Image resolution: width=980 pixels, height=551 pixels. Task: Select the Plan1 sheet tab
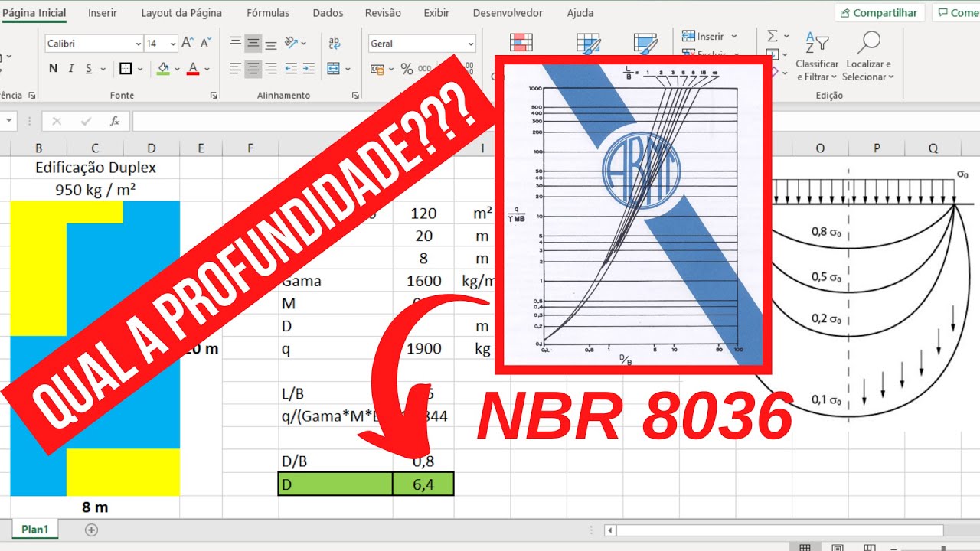(x=34, y=529)
